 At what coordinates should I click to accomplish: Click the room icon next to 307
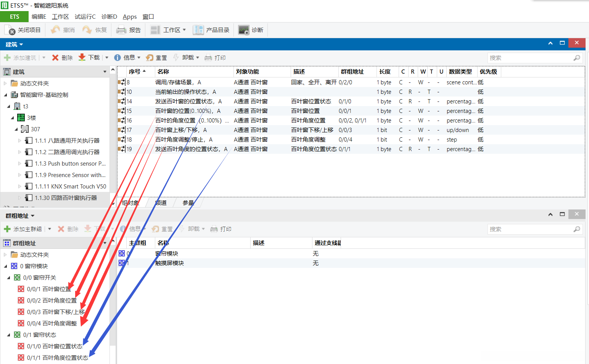tap(25, 129)
